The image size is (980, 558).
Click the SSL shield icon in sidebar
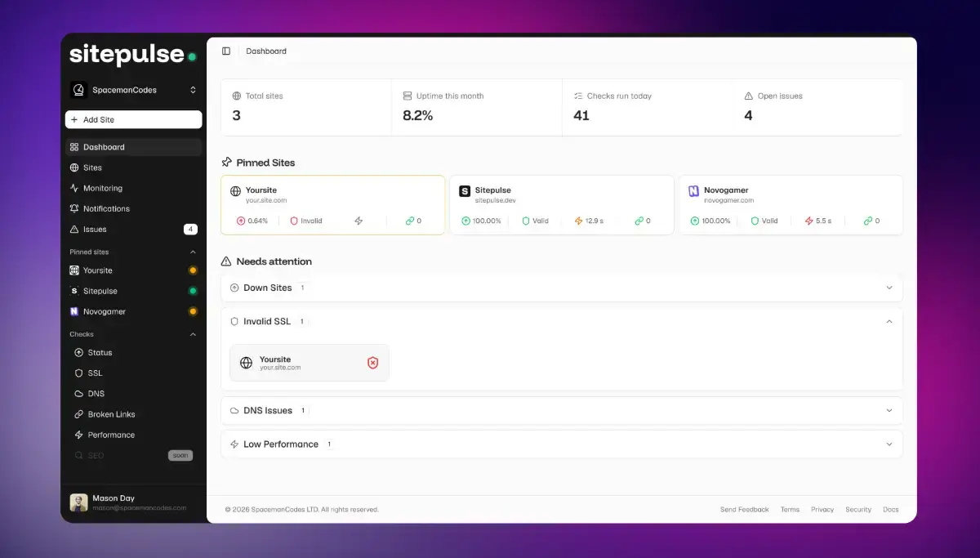click(79, 373)
